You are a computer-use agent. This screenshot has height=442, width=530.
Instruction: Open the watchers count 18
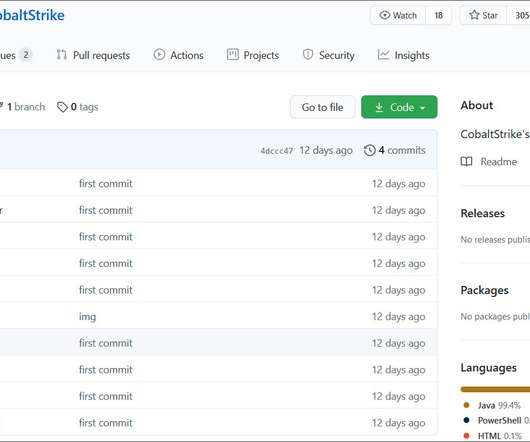438,16
